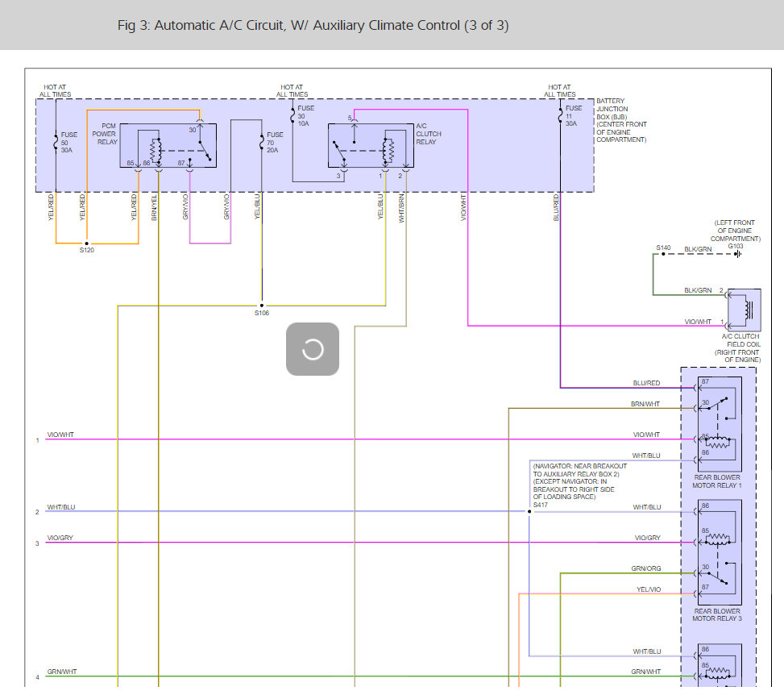This screenshot has width=784, height=699.
Task: Click the loading spinner in the center
Action: tap(312, 349)
